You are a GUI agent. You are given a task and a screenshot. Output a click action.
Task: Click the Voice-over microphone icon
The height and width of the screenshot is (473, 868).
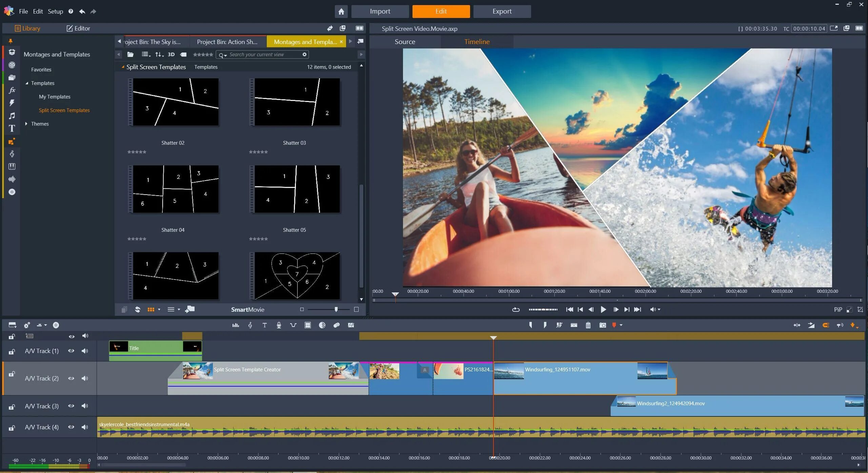coord(279,325)
